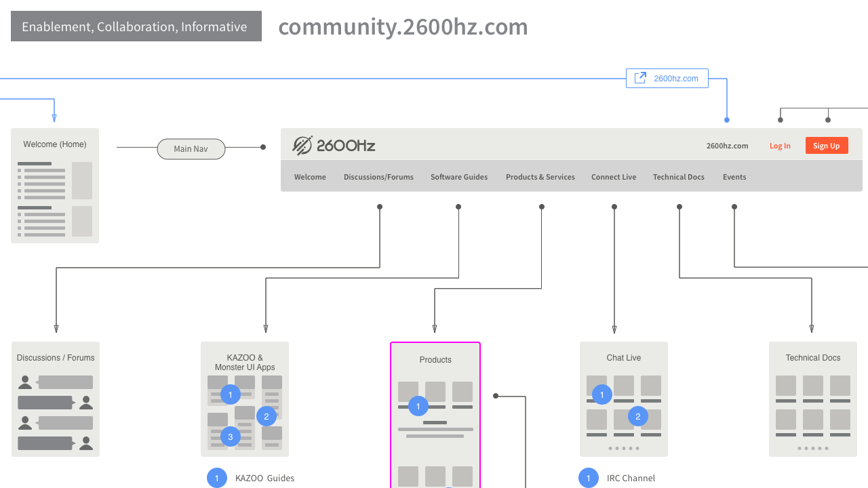Click the 2600Hz logo in the header
Viewport: 868px width, 488px height.
pos(334,145)
